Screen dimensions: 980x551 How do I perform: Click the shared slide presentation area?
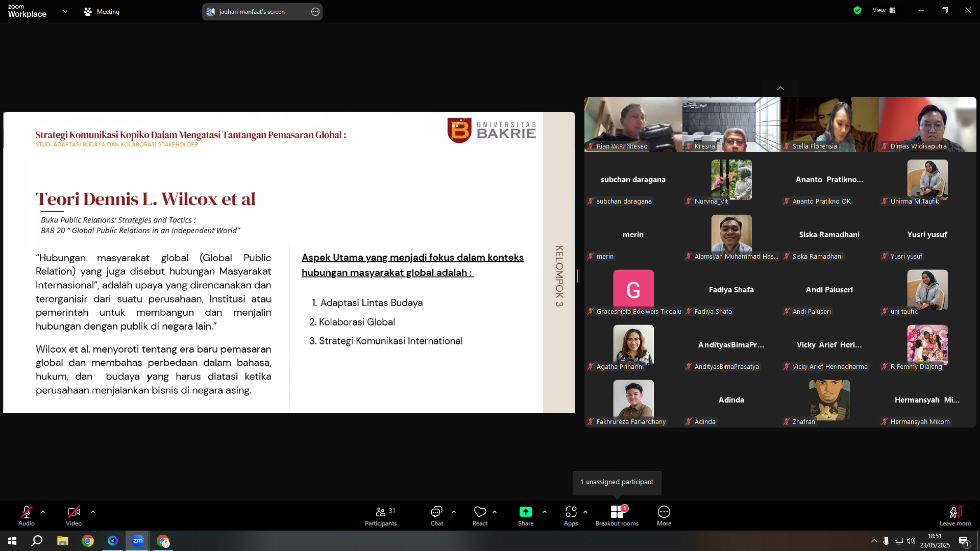click(x=289, y=262)
